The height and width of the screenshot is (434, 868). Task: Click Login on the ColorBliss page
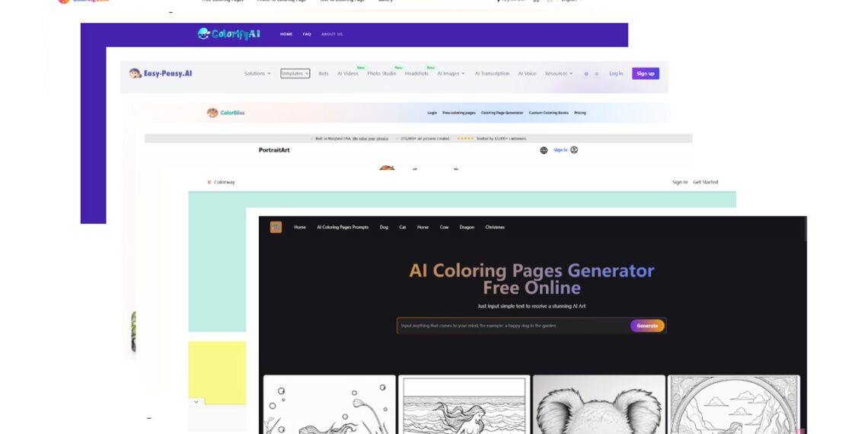[x=432, y=113]
